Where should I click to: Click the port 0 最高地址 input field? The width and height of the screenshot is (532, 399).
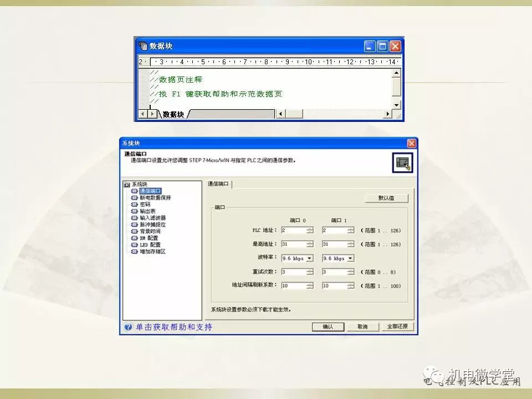point(293,244)
